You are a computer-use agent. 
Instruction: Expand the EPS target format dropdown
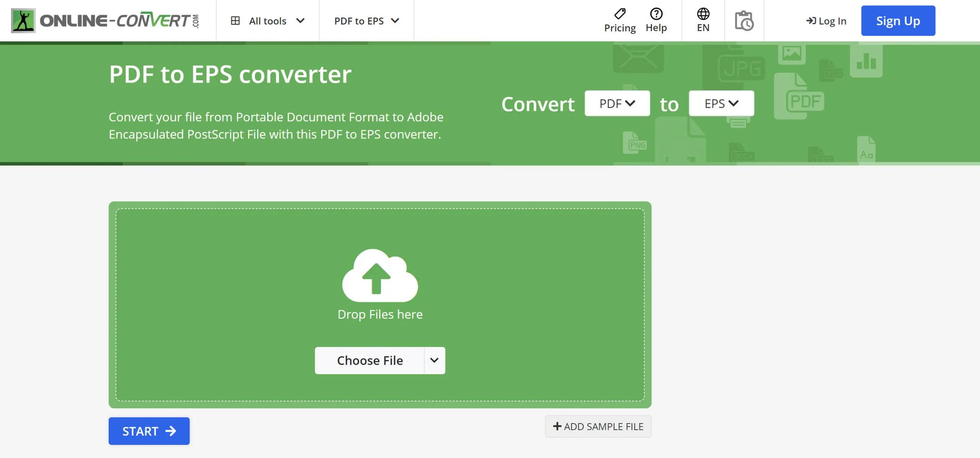720,103
